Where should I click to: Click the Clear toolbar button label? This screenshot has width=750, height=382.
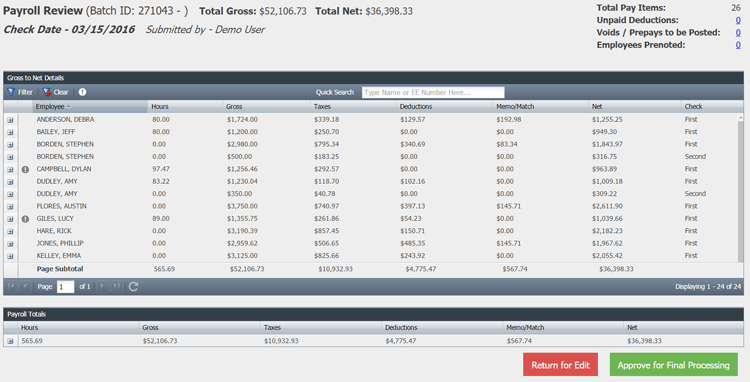pyautogui.click(x=61, y=92)
